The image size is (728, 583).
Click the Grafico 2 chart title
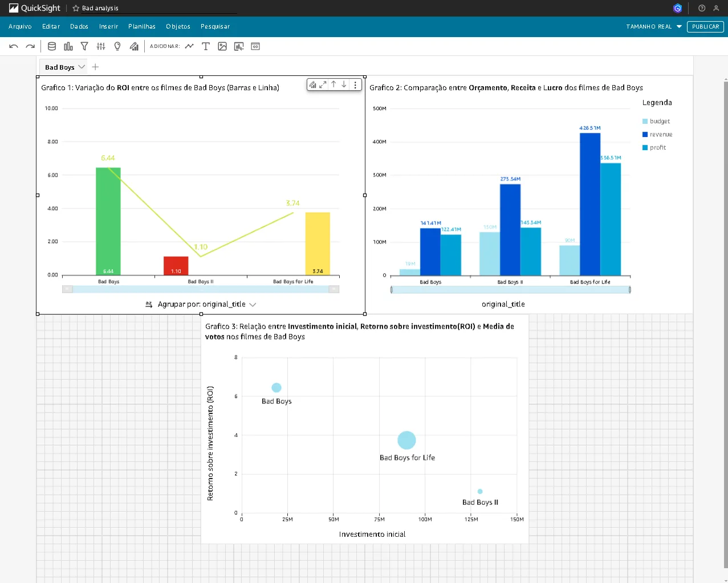tap(506, 88)
